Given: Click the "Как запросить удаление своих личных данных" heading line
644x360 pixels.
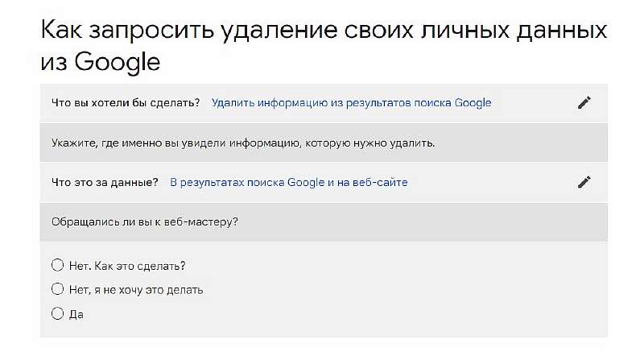Looking at the screenshot, I should (x=323, y=31).
